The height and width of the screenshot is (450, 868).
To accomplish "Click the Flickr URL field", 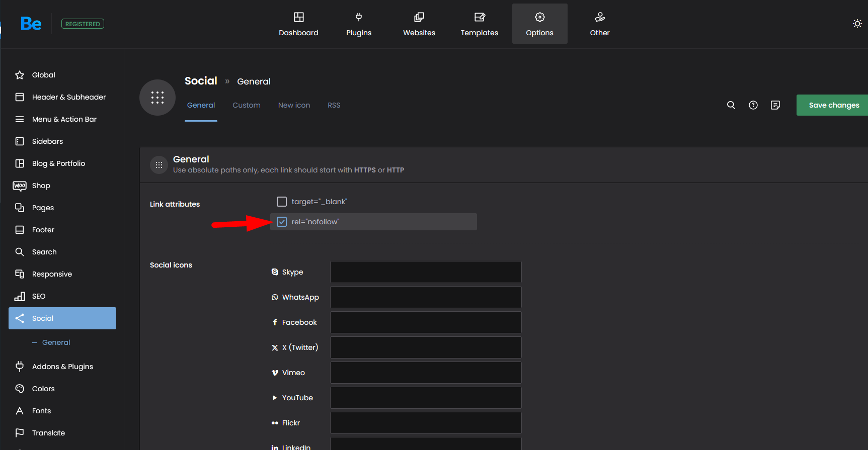I will [x=426, y=423].
